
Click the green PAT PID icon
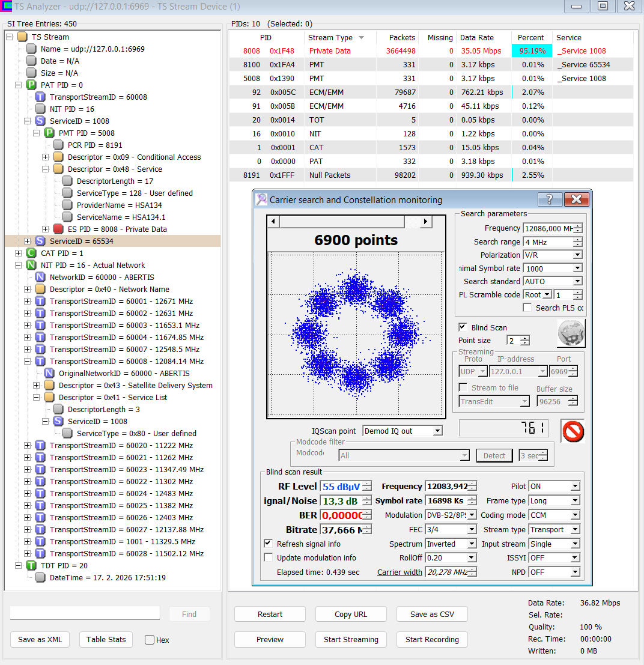[31, 85]
